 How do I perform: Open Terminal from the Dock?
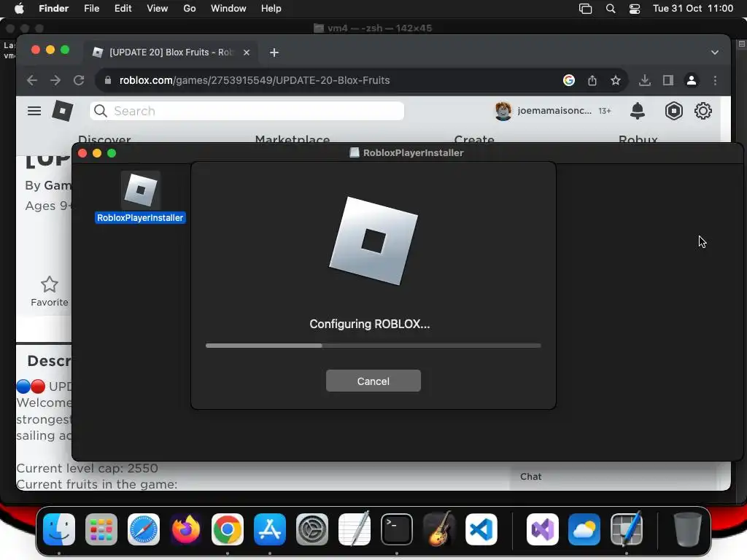click(x=396, y=529)
